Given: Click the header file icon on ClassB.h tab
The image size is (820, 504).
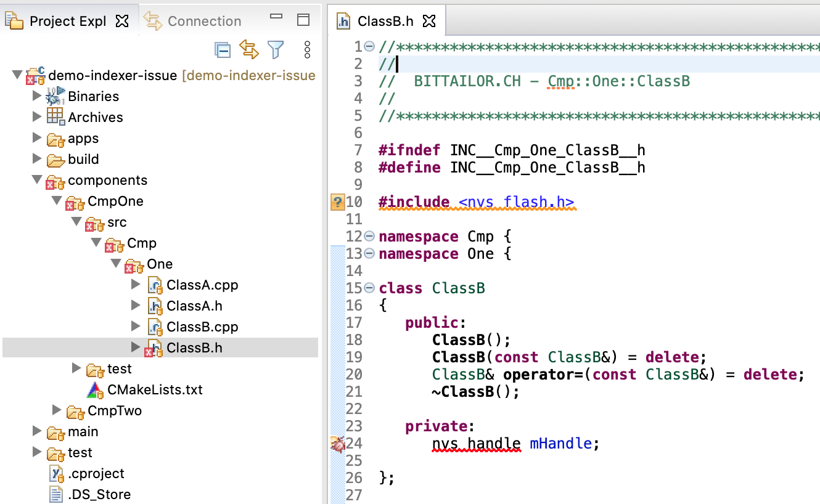Looking at the screenshot, I should (343, 20).
